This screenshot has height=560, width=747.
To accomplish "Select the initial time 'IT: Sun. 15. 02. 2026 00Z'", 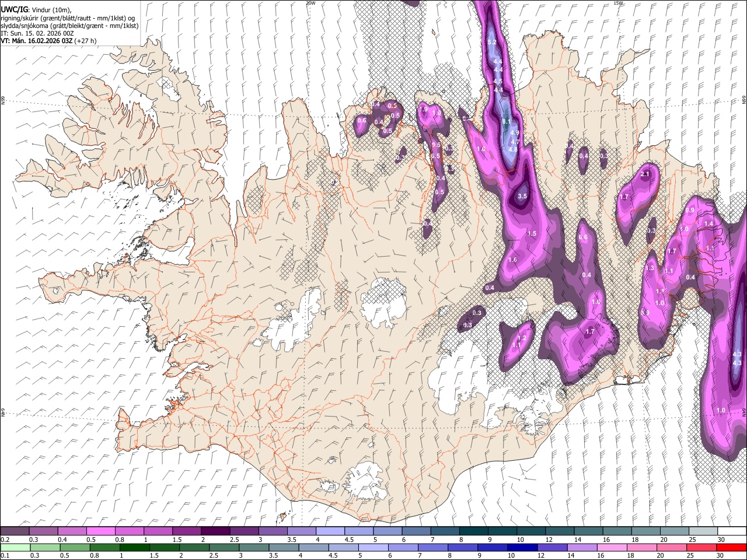I will pos(37,33).
